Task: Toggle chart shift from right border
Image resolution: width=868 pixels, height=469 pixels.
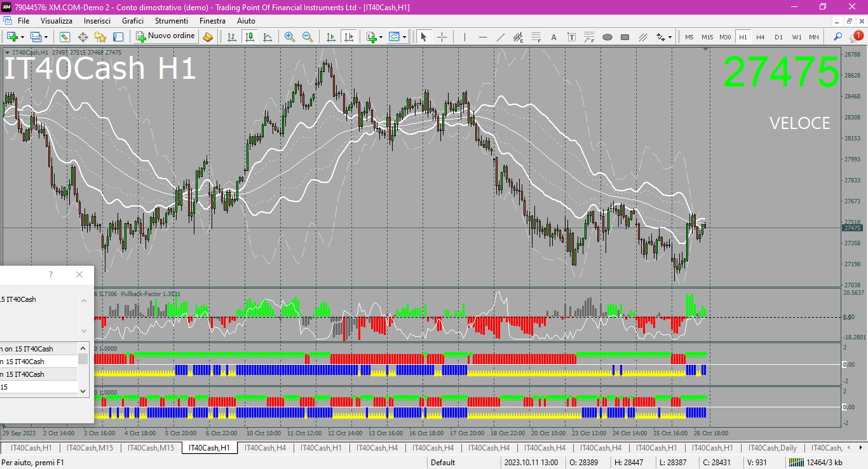Action: pos(348,37)
